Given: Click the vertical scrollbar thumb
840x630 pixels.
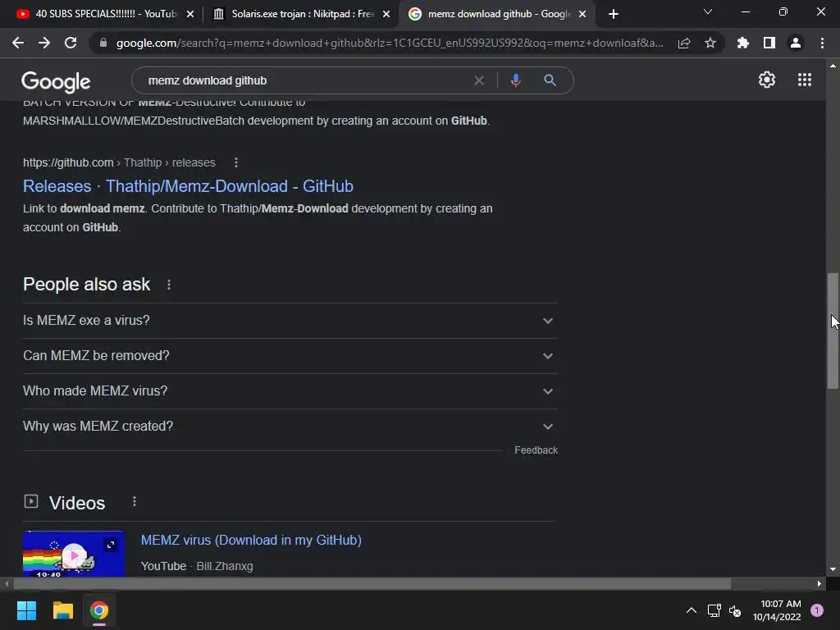Looking at the screenshot, I should tap(833, 331).
